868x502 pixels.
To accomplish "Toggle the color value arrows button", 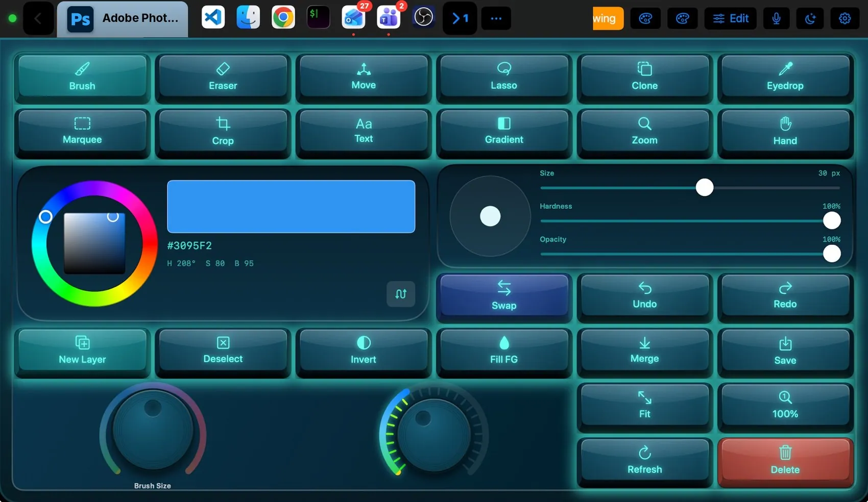I will [x=401, y=294].
